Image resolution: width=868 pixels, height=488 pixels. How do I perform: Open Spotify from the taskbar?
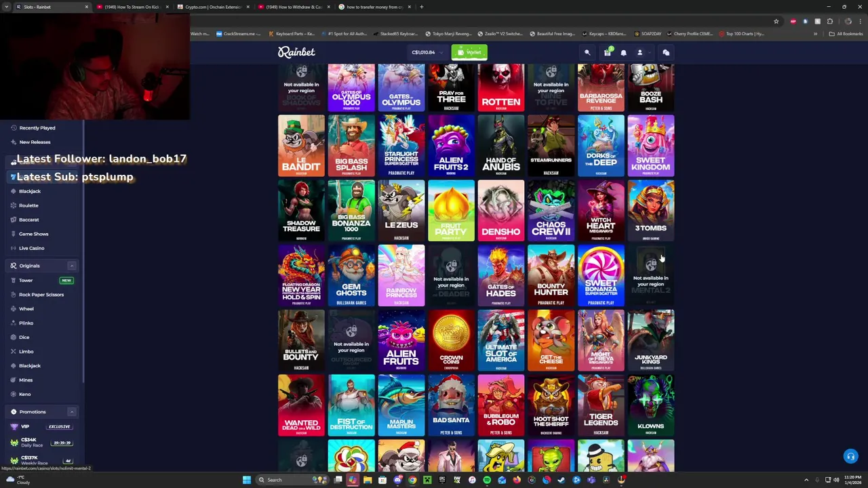487,480
